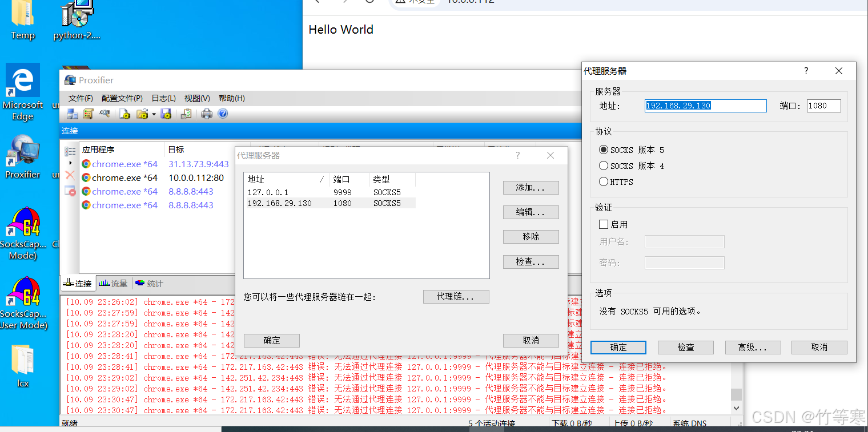Select the HTTPS protocol option
Screen dimensions: 868x432
(x=604, y=181)
